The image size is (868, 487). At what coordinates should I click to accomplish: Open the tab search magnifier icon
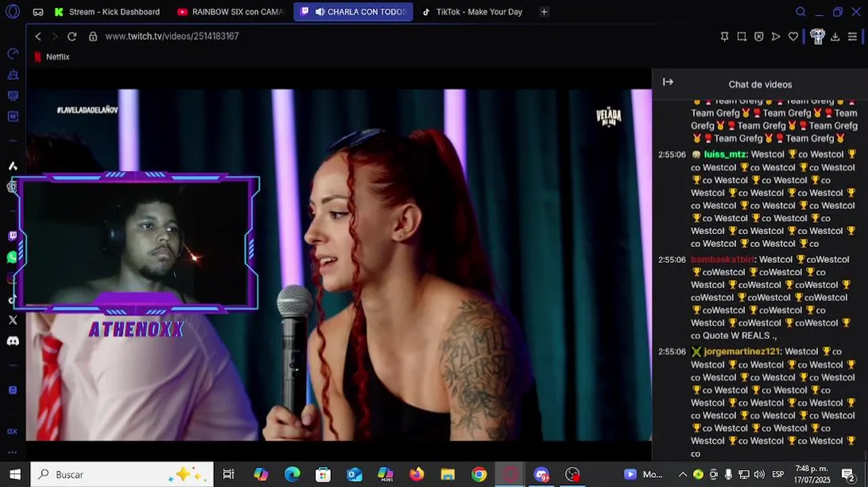point(800,11)
